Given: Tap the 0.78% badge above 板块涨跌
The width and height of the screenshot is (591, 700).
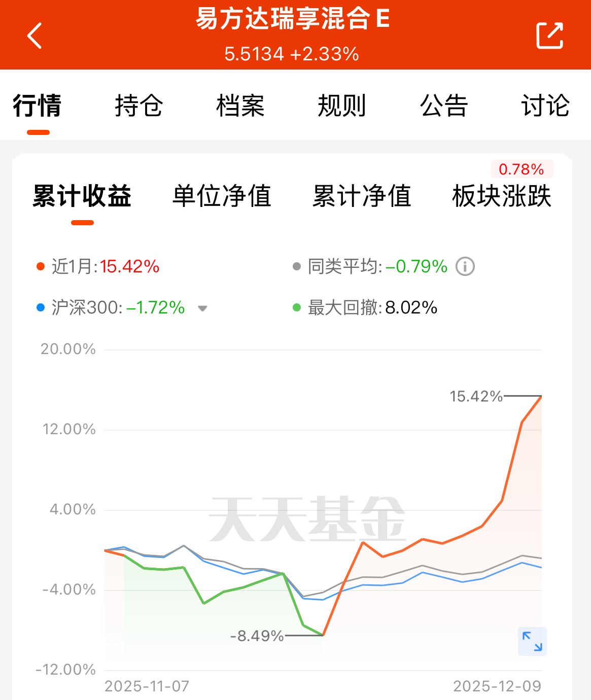Looking at the screenshot, I should pos(522,169).
